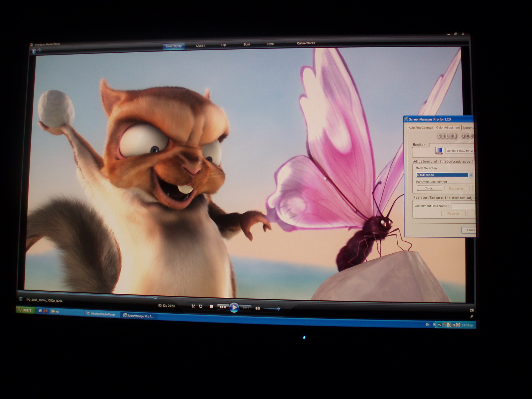The height and width of the screenshot is (399, 532).
Task: Expand hidden system tray icons
Action: [x=435, y=325]
